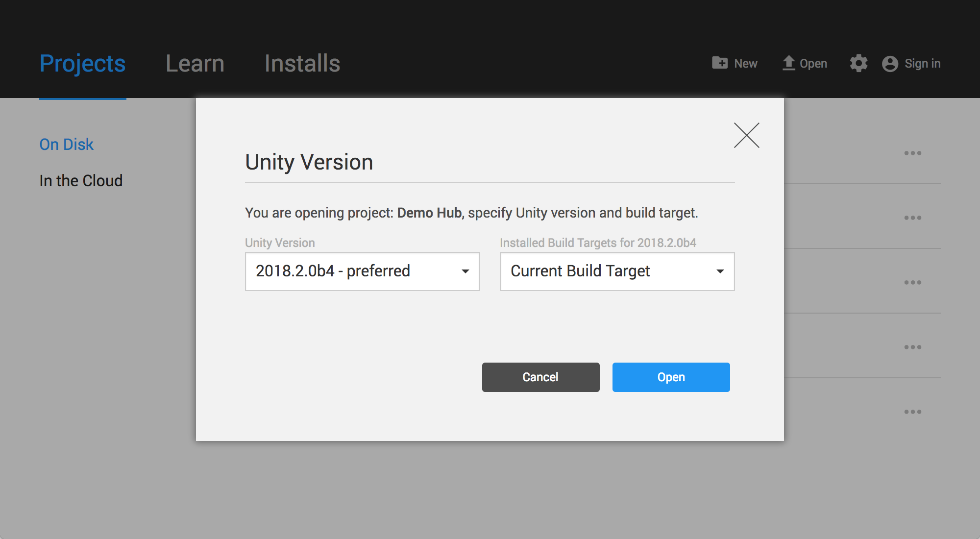The height and width of the screenshot is (539, 980).
Task: Toggle preferred version 2018.2.0b4 selection
Action: coord(363,271)
